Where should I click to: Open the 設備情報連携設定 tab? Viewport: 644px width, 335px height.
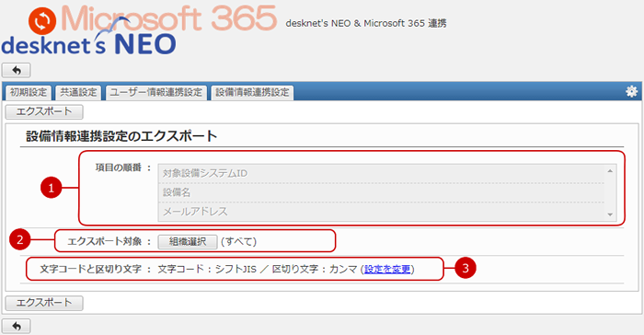[252, 92]
